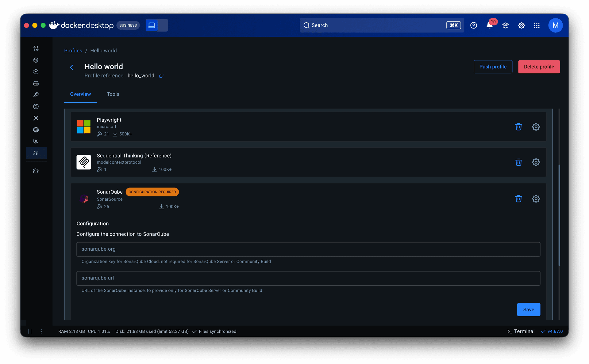Open Volumes from sidebar drive icon
This screenshot has width=589, height=364.
(x=36, y=83)
